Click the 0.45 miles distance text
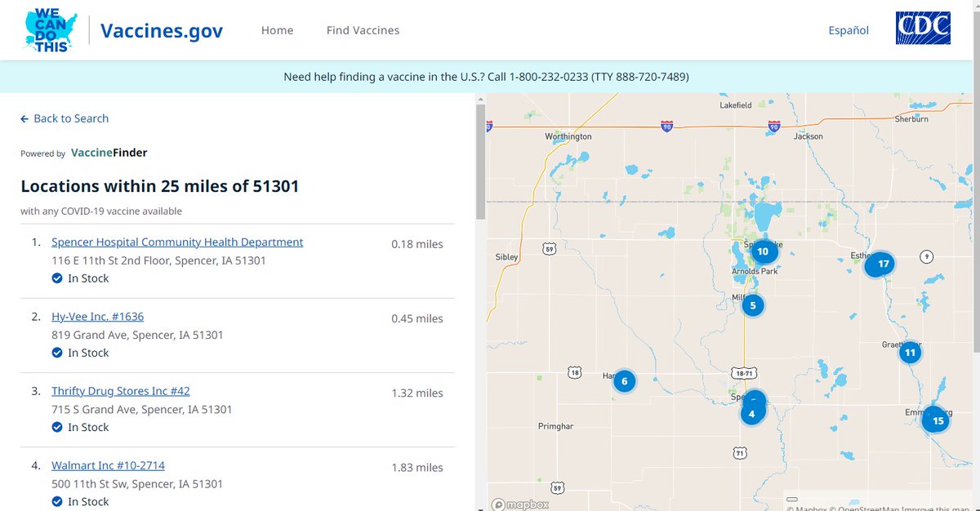 (x=417, y=318)
